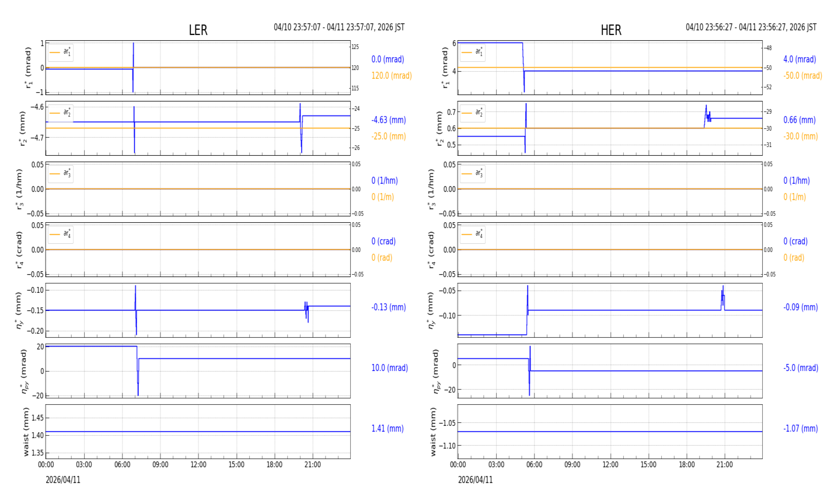Click the 12:00 tick on the HER time axis
Screen dimensions: 824x504
[610, 465]
